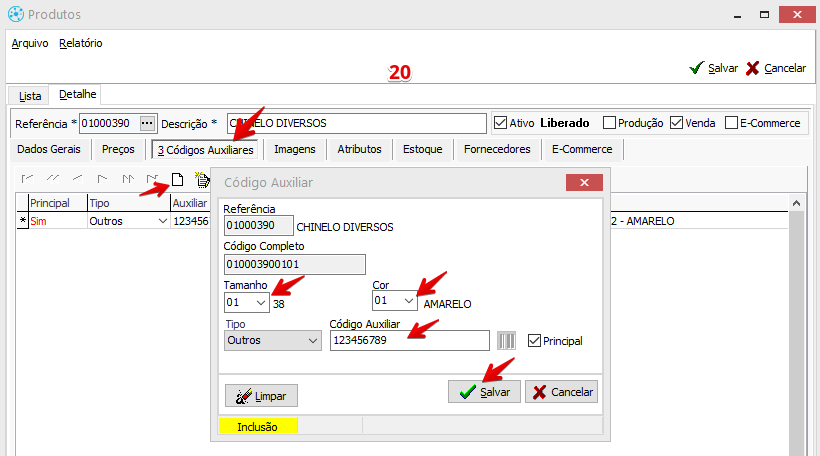Viewport: 820px width, 456px height.
Task: Enable the E-Commerce checkbox
Action: coord(731,123)
